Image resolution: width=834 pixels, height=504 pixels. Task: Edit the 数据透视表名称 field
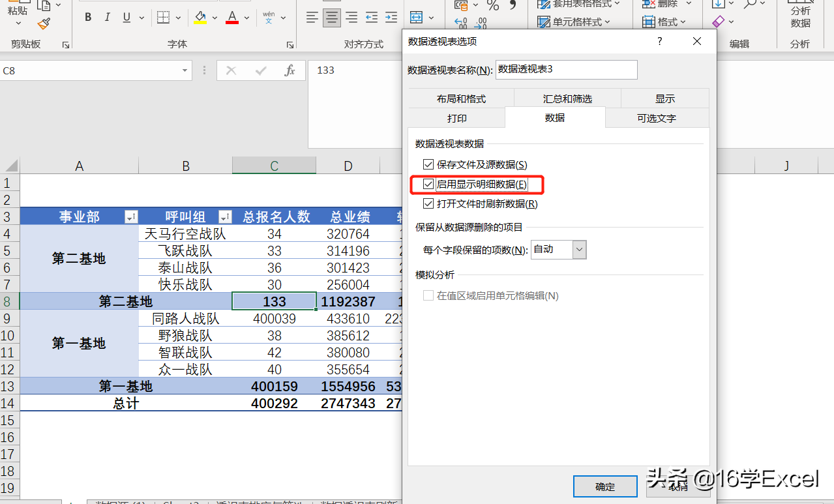[x=566, y=69]
